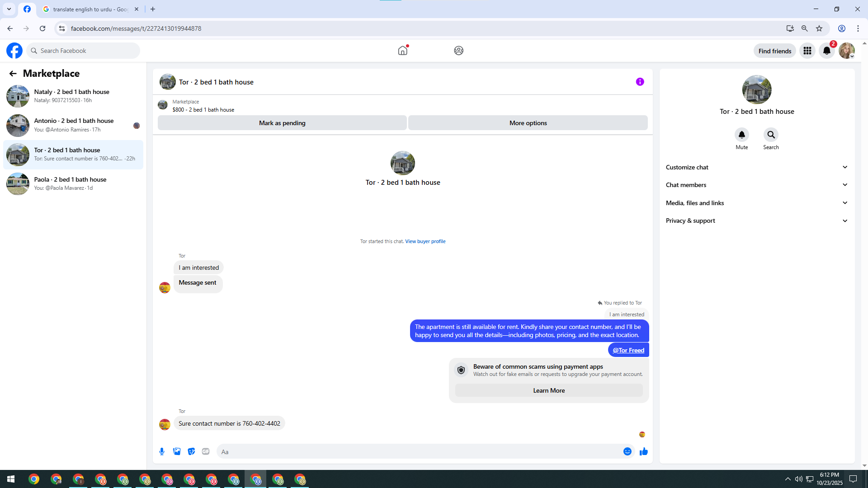Expand Media, files and links

pos(756,203)
